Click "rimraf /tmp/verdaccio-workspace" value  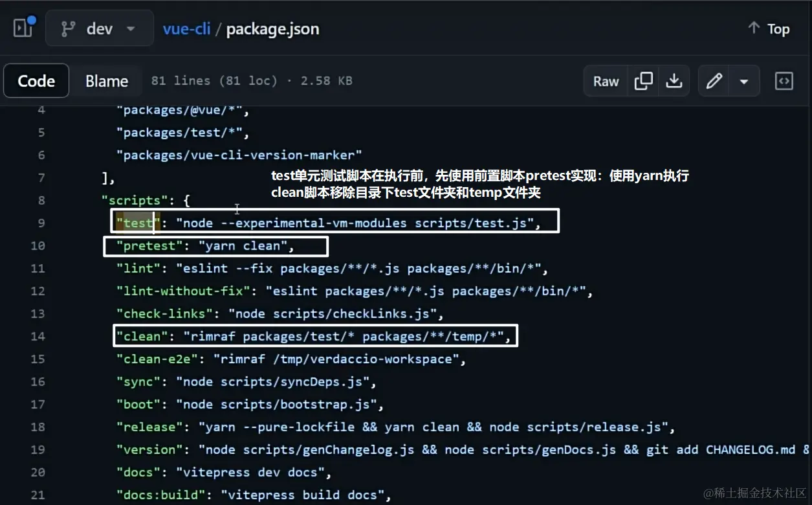(x=336, y=359)
